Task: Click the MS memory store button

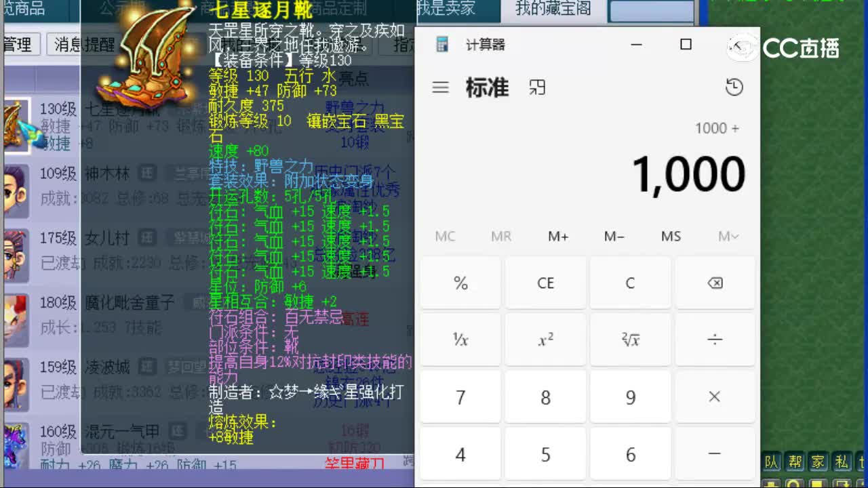Action: [671, 236]
